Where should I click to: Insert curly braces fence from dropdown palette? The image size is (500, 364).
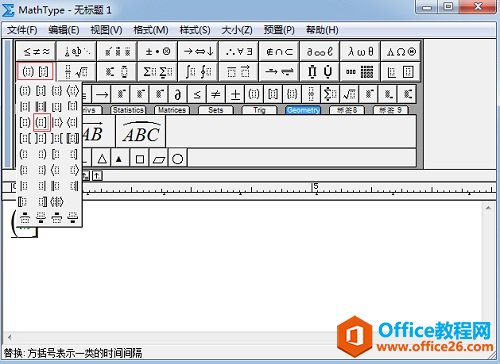tap(57, 90)
